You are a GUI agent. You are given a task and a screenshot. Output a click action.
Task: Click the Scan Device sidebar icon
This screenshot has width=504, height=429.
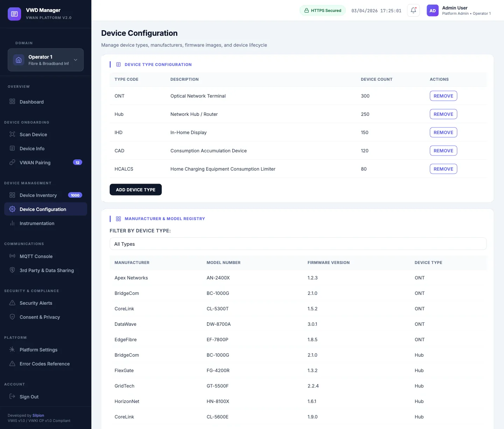pyautogui.click(x=12, y=134)
